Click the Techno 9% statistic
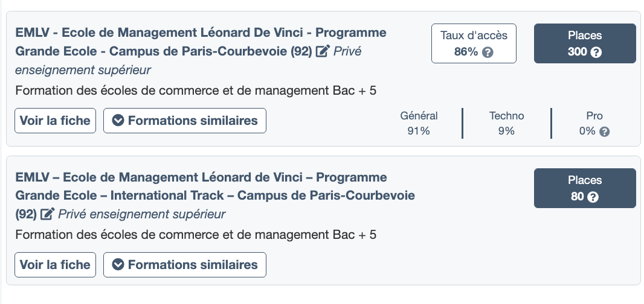The image size is (644, 304). tap(506, 123)
